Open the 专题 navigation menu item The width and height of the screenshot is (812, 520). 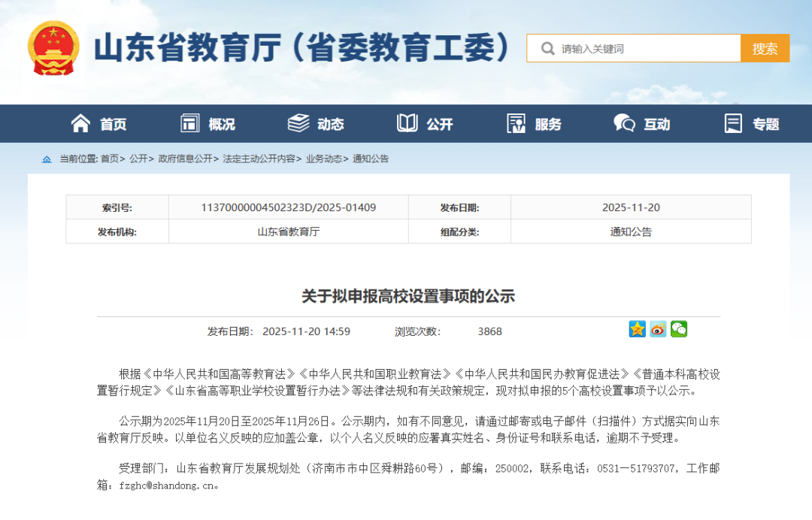(752, 124)
